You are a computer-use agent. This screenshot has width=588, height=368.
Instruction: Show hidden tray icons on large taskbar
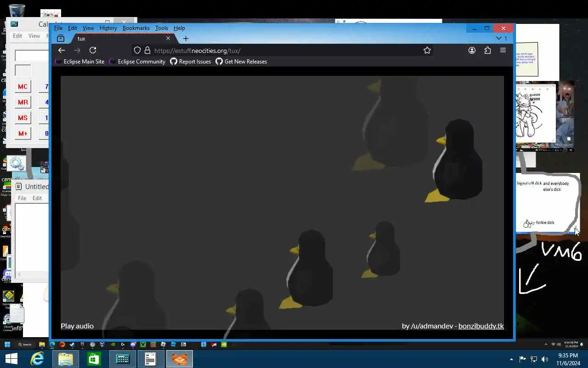[511, 359]
